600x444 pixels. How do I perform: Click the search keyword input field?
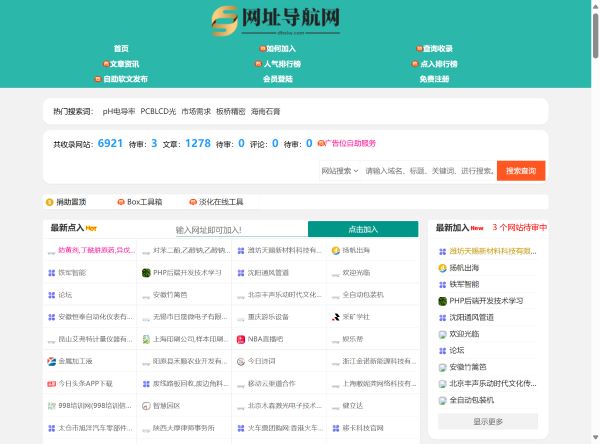click(429, 171)
